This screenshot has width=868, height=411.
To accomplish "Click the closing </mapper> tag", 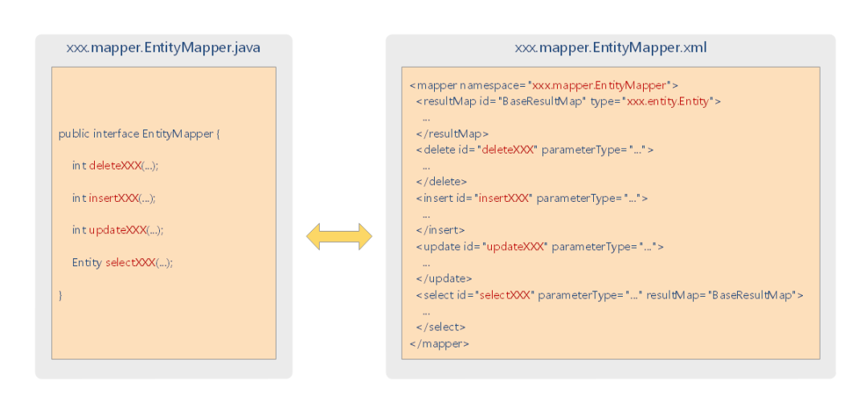I will pyautogui.click(x=440, y=343).
